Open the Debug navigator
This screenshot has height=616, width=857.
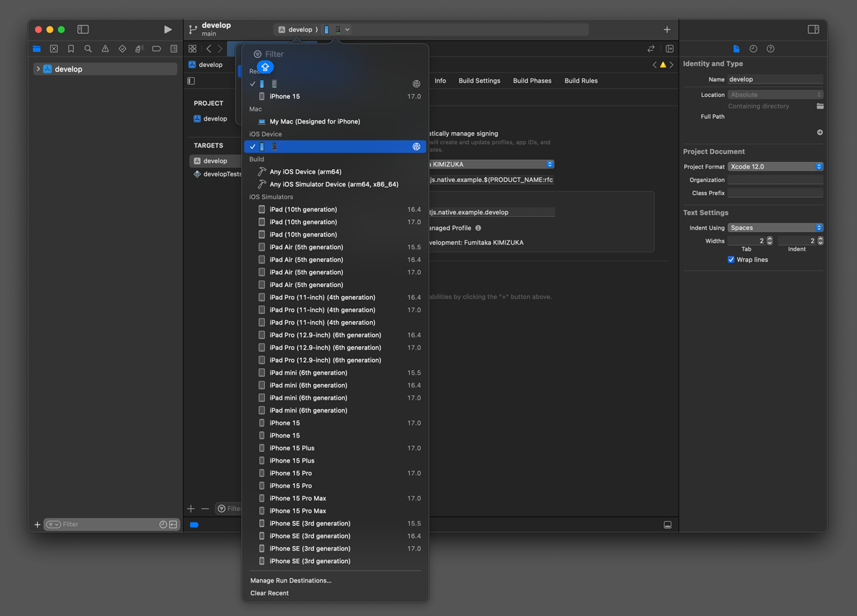tap(139, 49)
